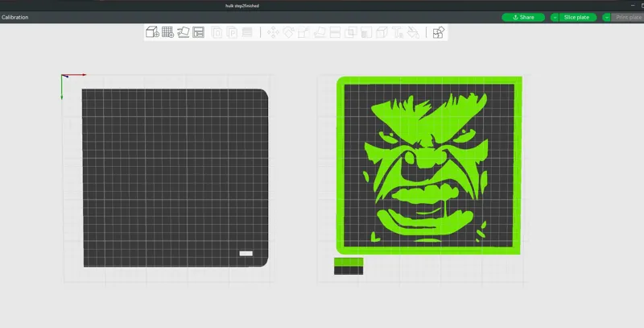Select the green Hulk face model
This screenshot has width=644, height=328.
pos(429,165)
